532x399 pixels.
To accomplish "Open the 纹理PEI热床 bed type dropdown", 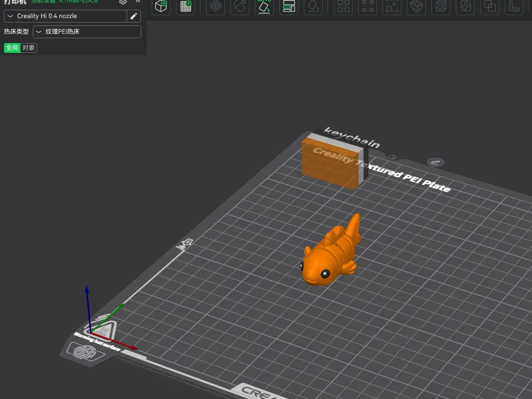I will point(87,32).
